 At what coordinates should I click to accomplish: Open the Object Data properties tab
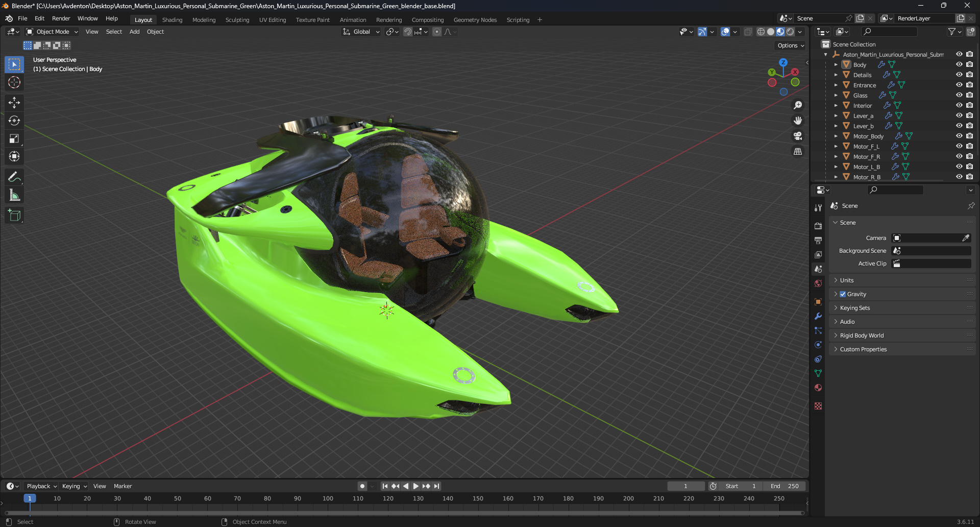[818, 373]
